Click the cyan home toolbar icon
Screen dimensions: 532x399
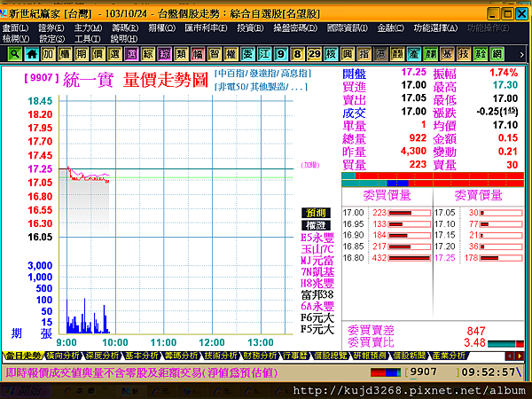click(x=32, y=54)
